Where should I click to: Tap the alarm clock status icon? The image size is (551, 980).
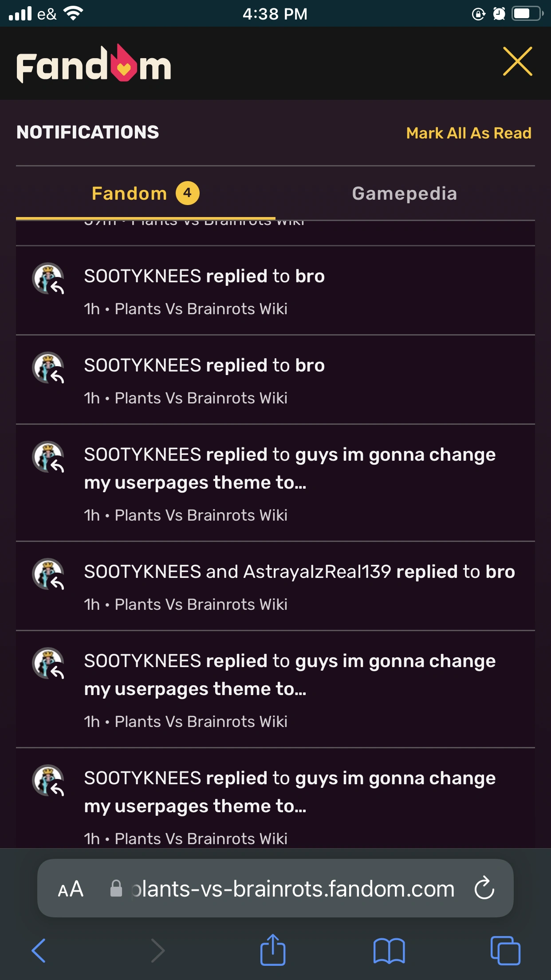499,14
